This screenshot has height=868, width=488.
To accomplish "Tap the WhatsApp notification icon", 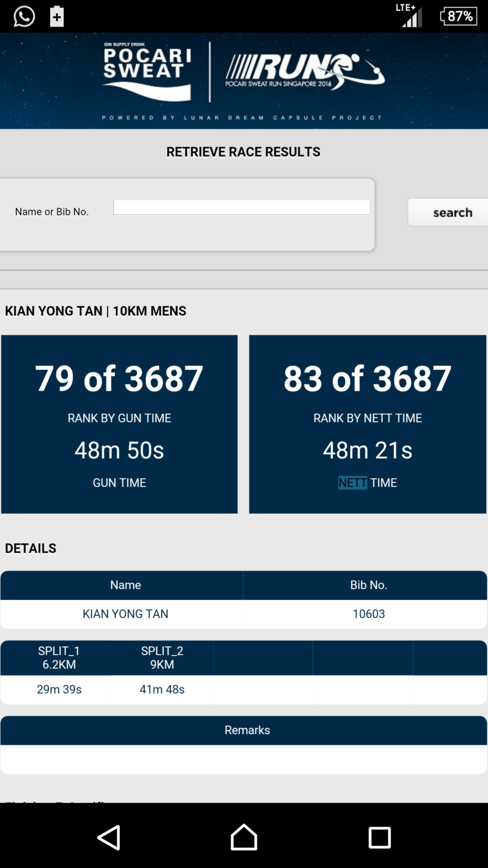I will click(x=24, y=17).
